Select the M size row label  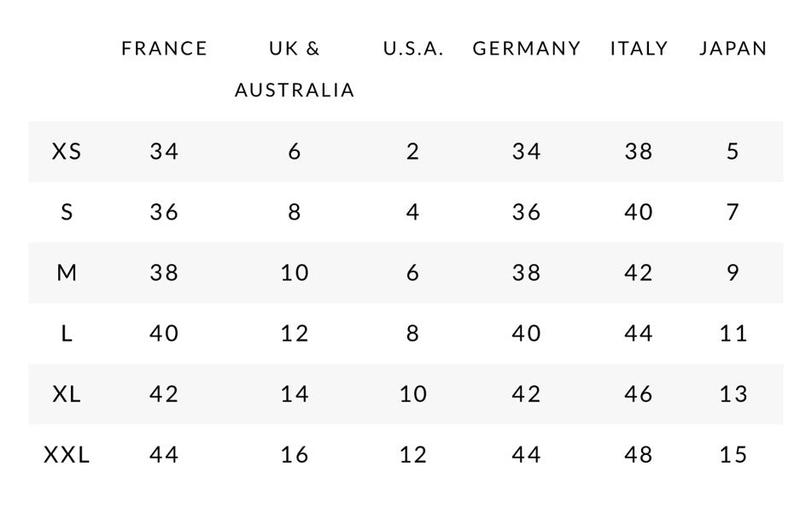point(67,273)
